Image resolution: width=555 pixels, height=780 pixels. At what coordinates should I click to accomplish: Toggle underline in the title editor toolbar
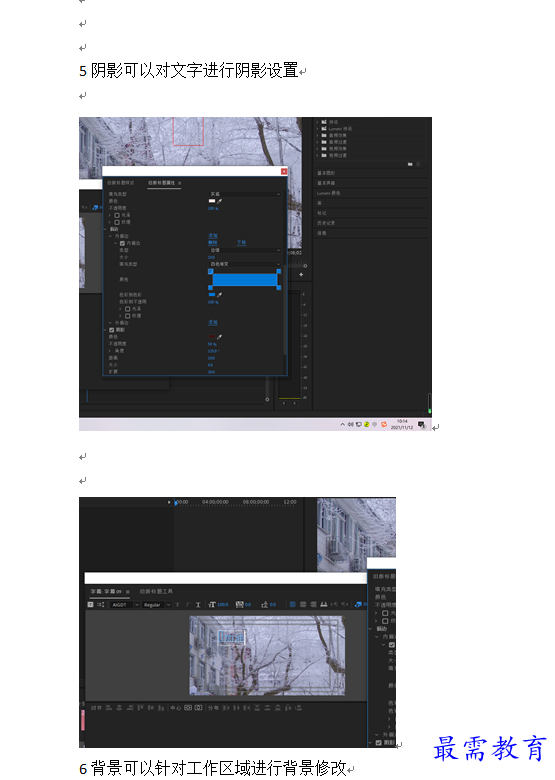click(198, 604)
